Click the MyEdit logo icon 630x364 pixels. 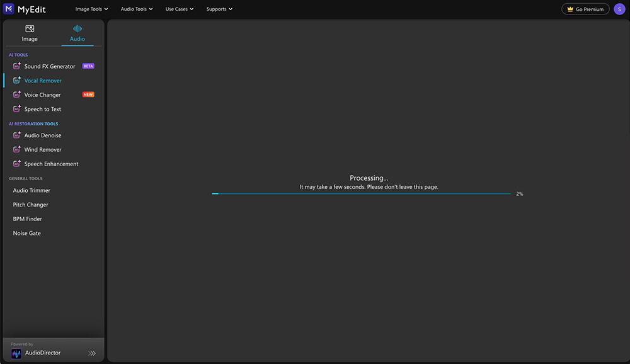(9, 9)
